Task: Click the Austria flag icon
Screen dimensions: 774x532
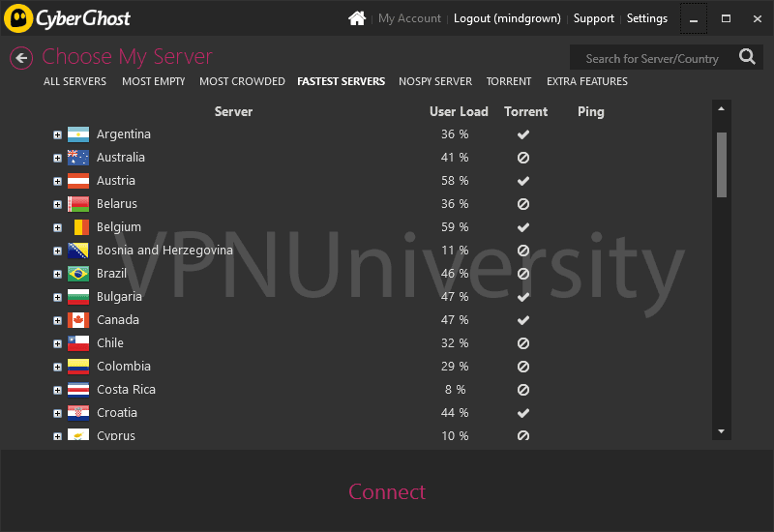Action: [x=78, y=181]
